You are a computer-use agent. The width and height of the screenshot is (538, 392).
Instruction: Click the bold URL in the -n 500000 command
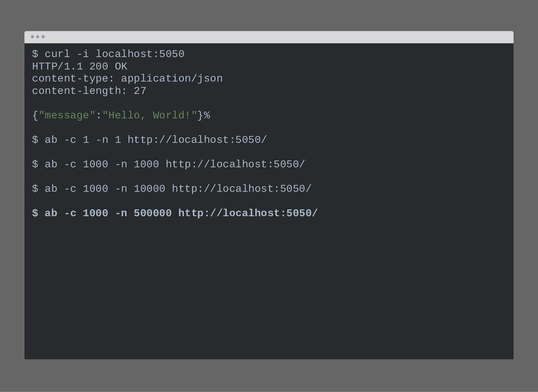click(x=248, y=213)
